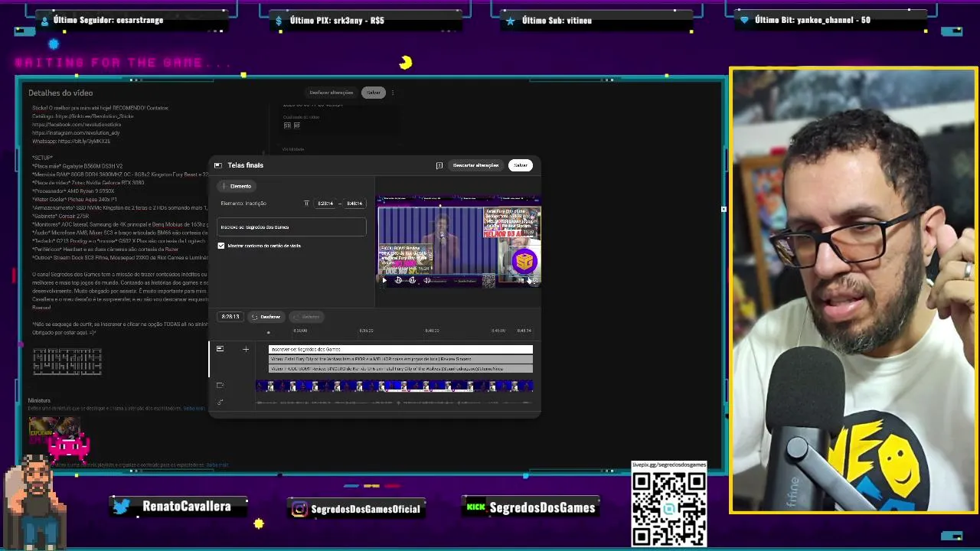Screen dimensions: 980x551
Task: Click the current time box 8:28:13
Action: [230, 317]
